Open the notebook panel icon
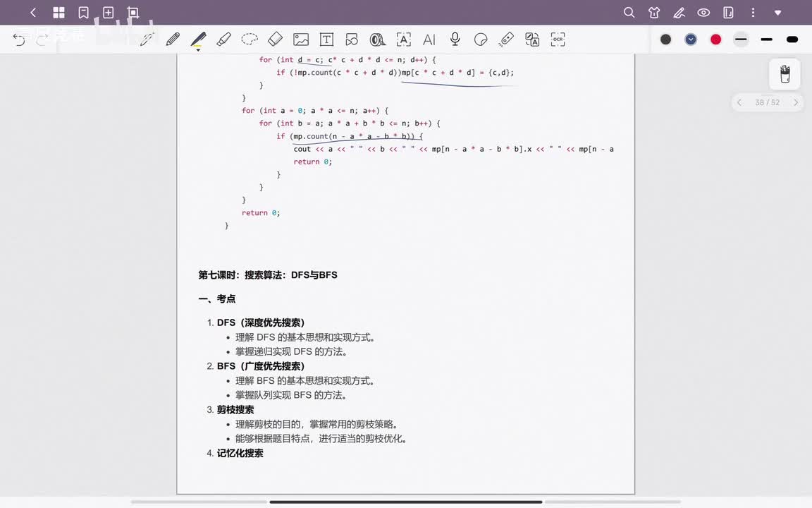 [x=728, y=13]
